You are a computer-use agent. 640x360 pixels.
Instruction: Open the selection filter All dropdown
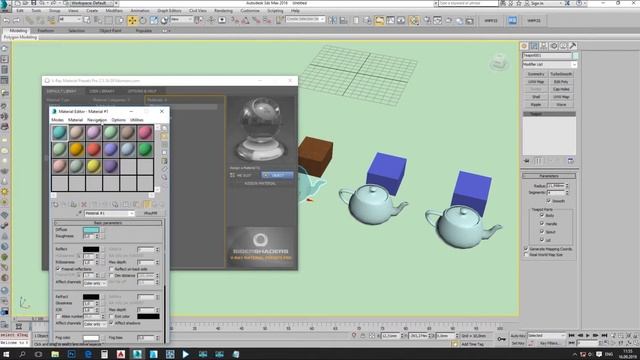coord(70,20)
